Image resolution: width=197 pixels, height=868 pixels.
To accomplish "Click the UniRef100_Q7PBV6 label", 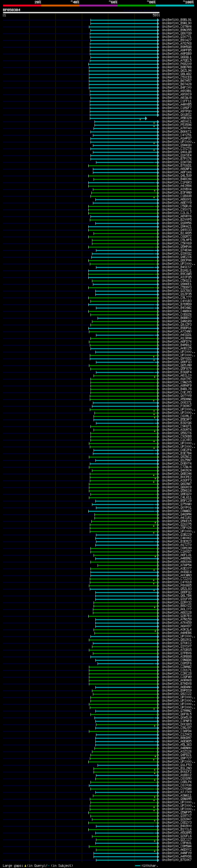I will tap(176, 653).
